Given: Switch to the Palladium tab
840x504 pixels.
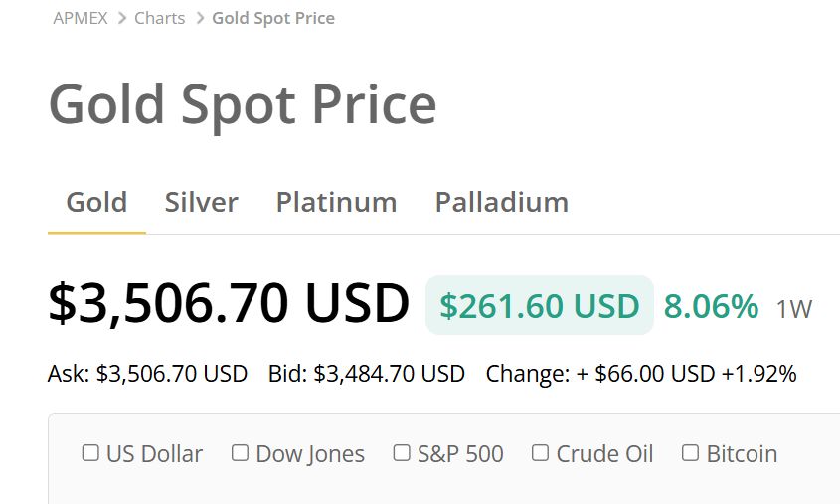Looking at the screenshot, I should [502, 202].
